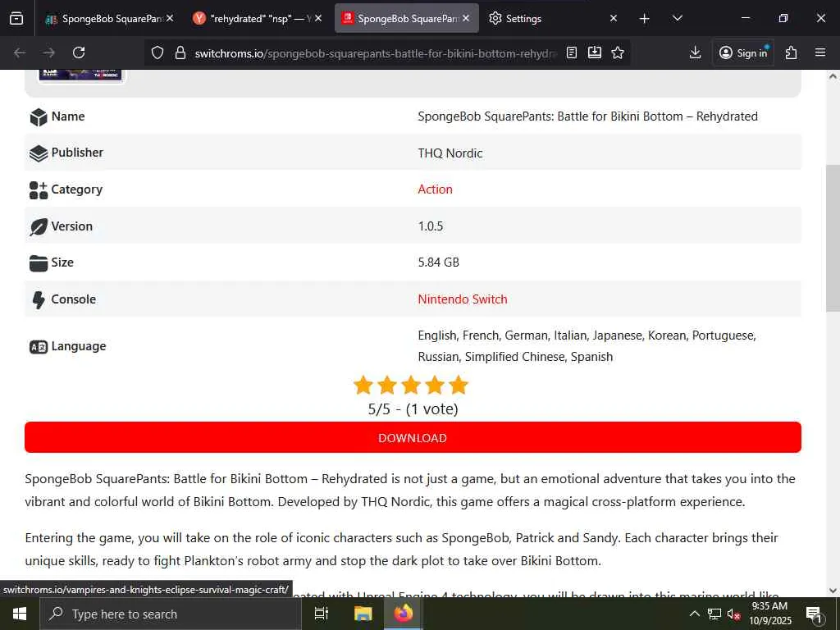Go forward one page
Screen dimensions: 840x630
tap(49, 52)
